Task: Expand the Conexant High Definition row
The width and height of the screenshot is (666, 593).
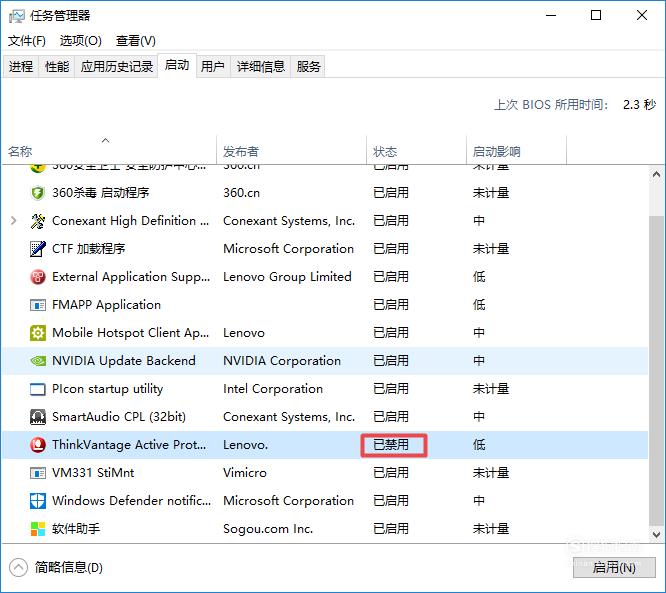Action: tap(14, 220)
